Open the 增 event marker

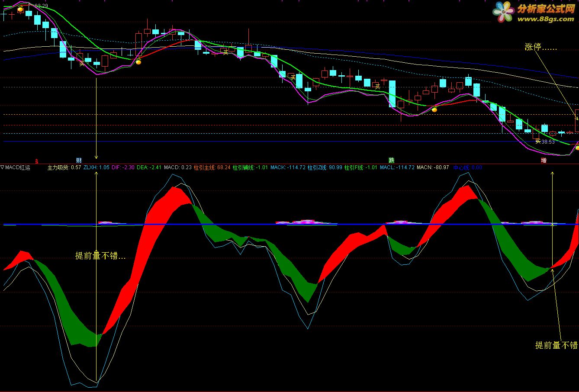pos(544,161)
